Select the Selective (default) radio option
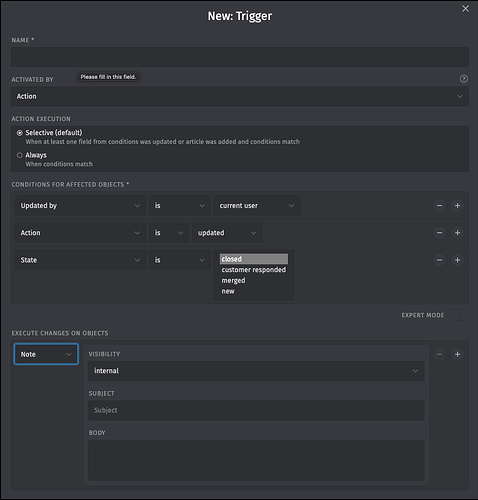Image resolution: width=478 pixels, height=500 pixels. click(x=20, y=133)
